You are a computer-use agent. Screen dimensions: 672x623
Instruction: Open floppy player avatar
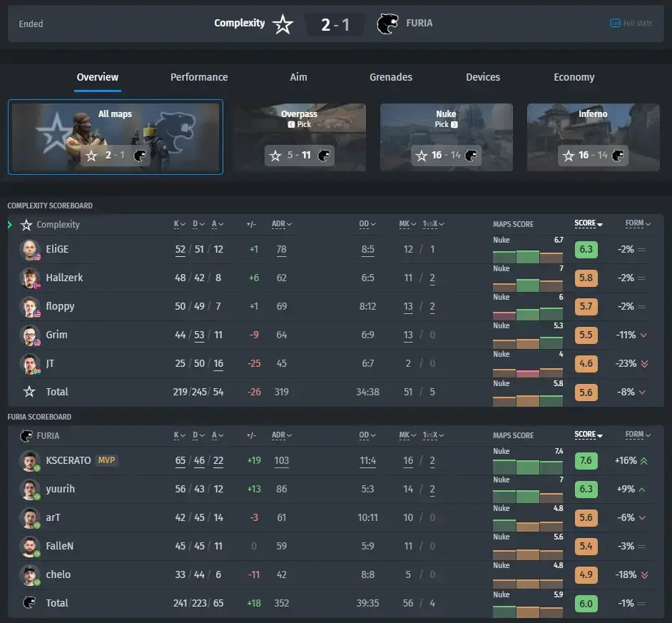[x=29, y=307]
